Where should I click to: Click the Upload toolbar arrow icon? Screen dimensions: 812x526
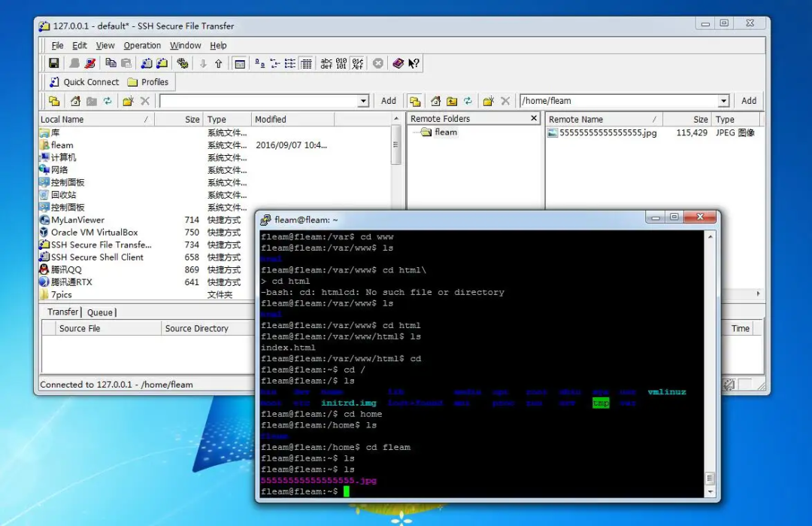[x=219, y=62]
